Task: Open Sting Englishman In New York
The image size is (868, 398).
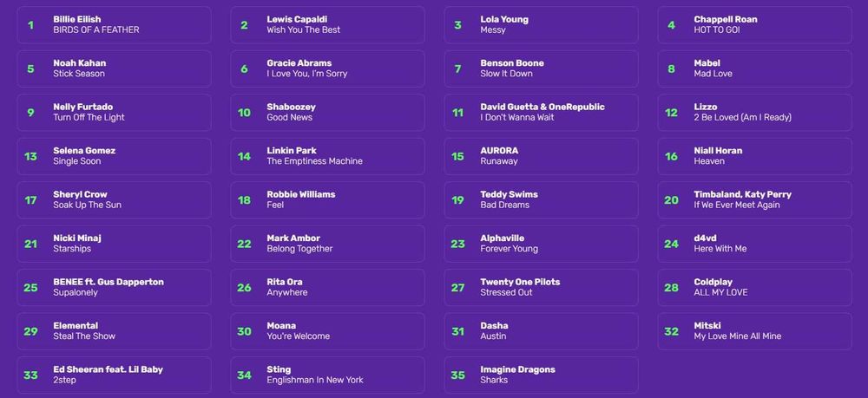Action: (x=327, y=375)
